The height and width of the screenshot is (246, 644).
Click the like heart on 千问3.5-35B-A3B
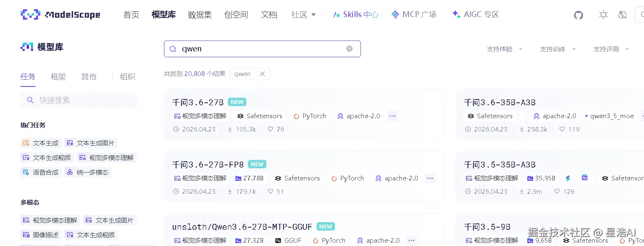pyautogui.click(x=557, y=192)
